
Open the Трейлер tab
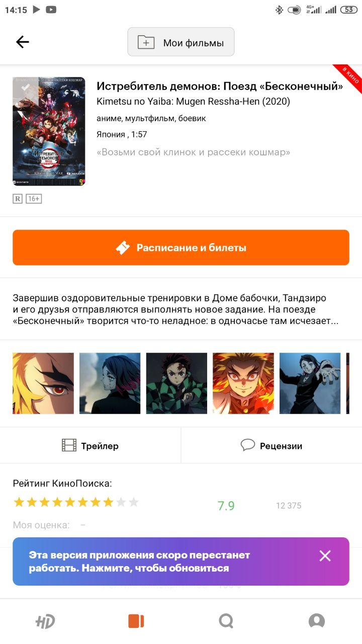(90, 445)
